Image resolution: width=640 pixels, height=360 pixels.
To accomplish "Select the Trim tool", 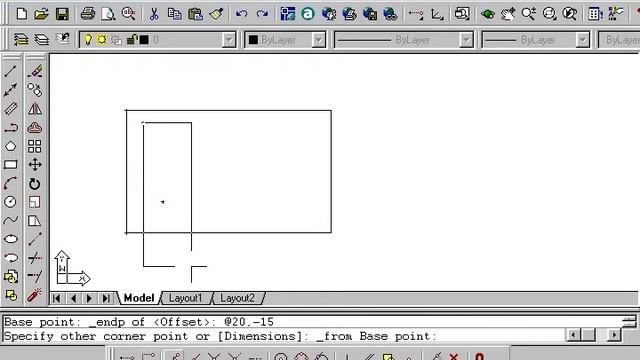I will (x=35, y=258).
